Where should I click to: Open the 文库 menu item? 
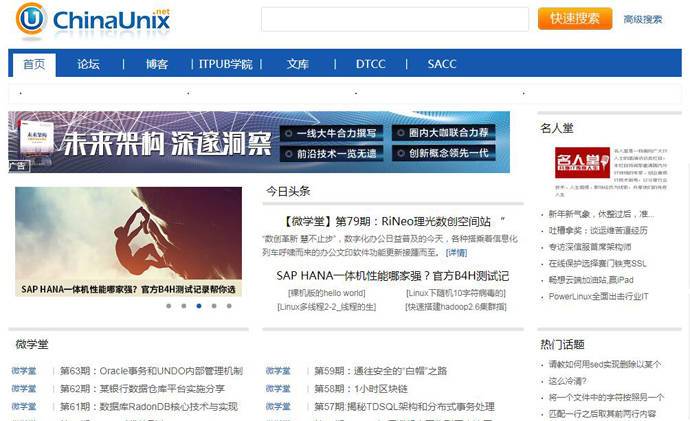coord(298,64)
